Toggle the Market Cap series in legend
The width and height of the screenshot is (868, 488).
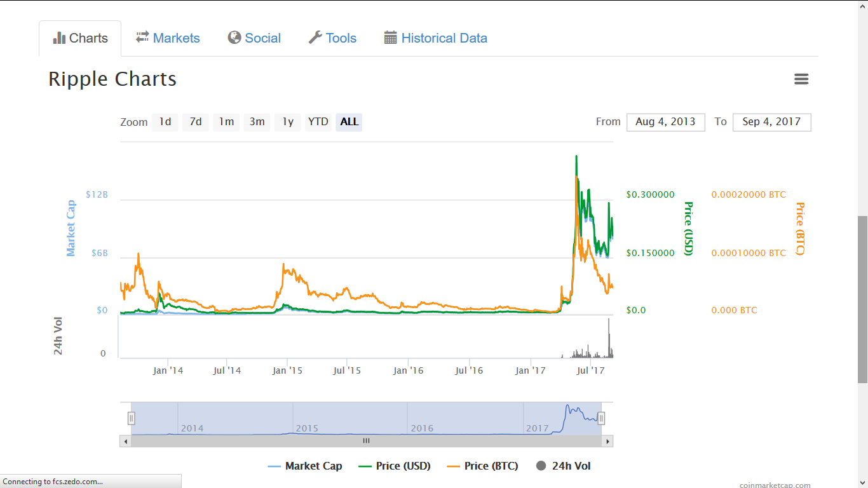click(305, 466)
